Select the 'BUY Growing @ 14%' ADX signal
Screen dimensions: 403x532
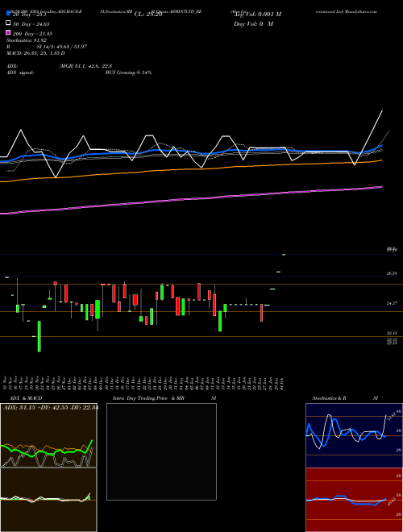tap(128, 73)
